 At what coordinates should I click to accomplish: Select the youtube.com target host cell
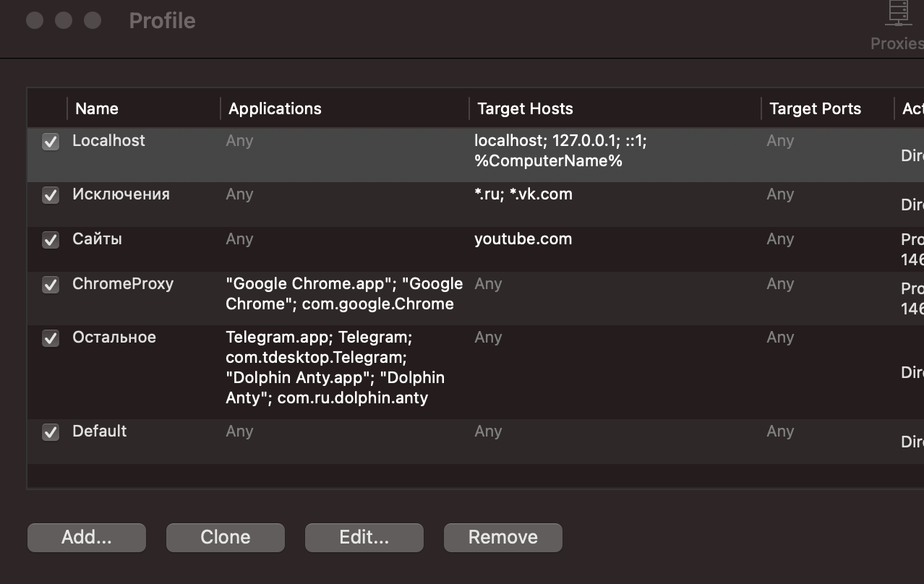(523, 239)
